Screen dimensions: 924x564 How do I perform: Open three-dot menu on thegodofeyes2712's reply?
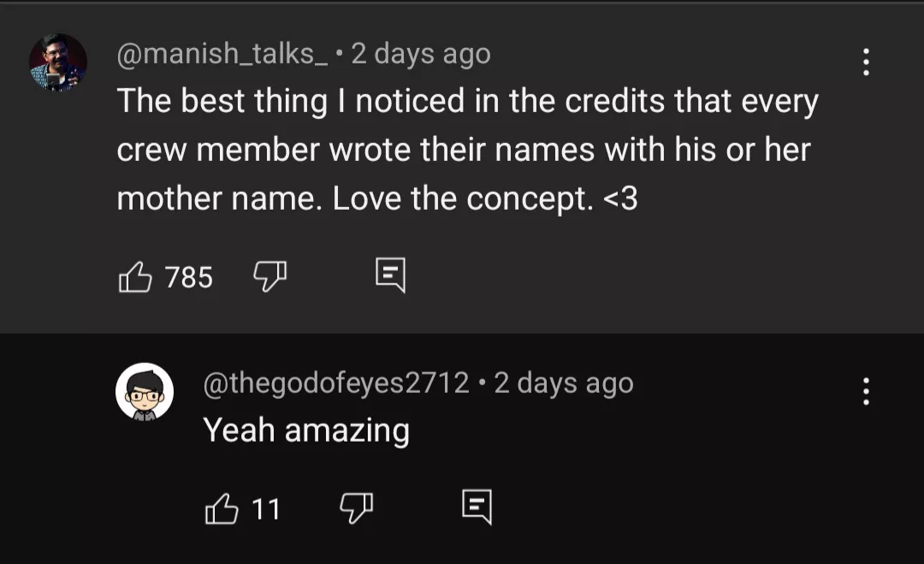pos(866,391)
